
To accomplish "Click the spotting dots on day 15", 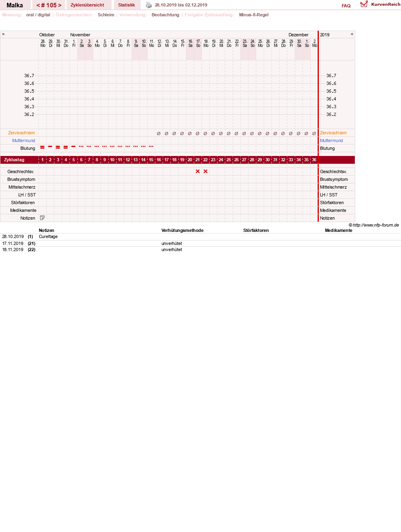I will coord(151,146).
